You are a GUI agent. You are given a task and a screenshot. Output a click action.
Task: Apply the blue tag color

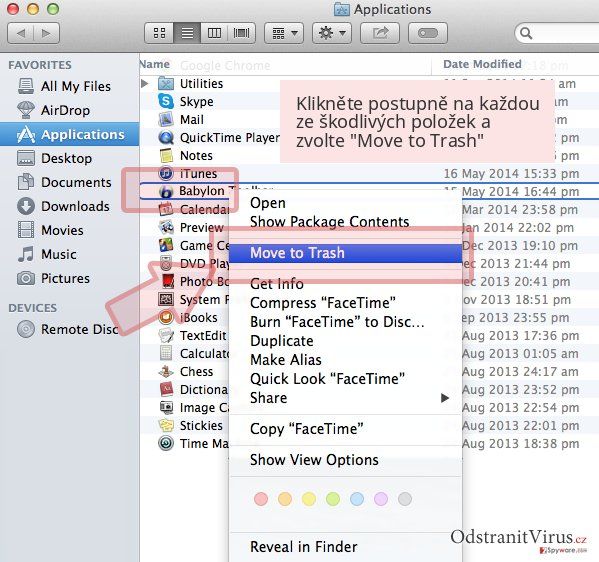(x=357, y=499)
